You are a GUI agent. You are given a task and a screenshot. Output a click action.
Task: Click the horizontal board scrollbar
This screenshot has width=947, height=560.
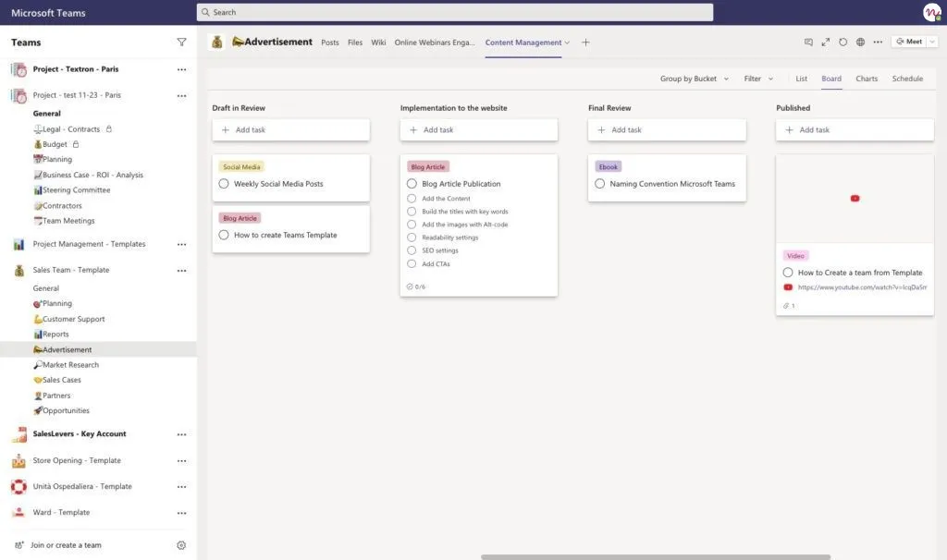coord(656,556)
